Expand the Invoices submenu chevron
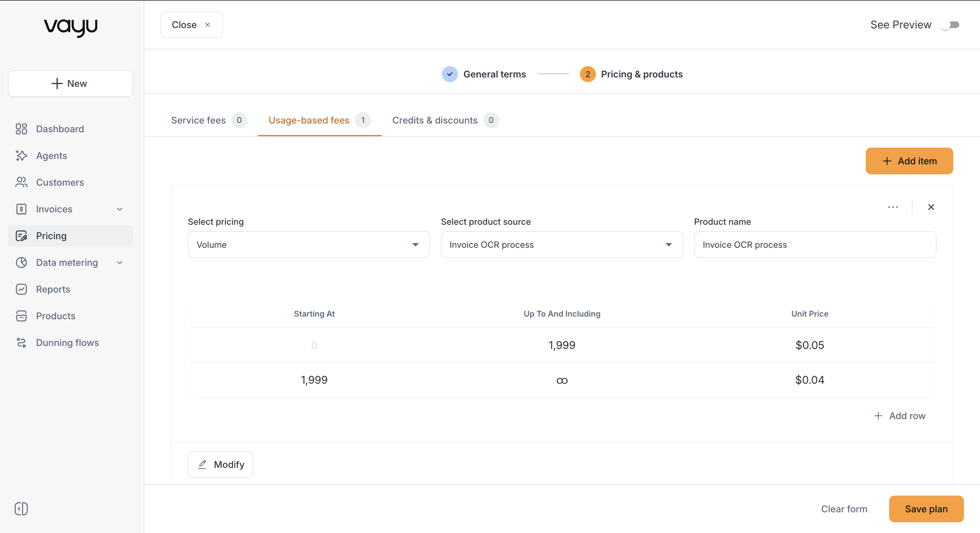 (x=119, y=209)
